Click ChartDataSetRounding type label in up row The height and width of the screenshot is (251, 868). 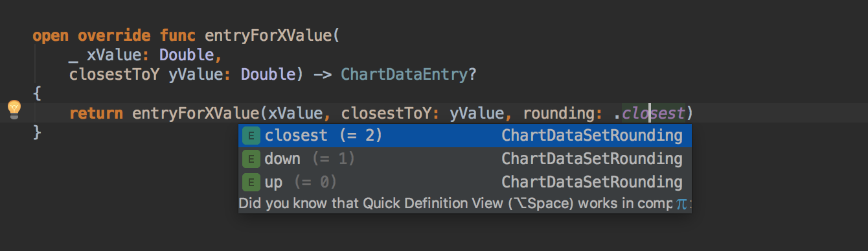pos(592,182)
